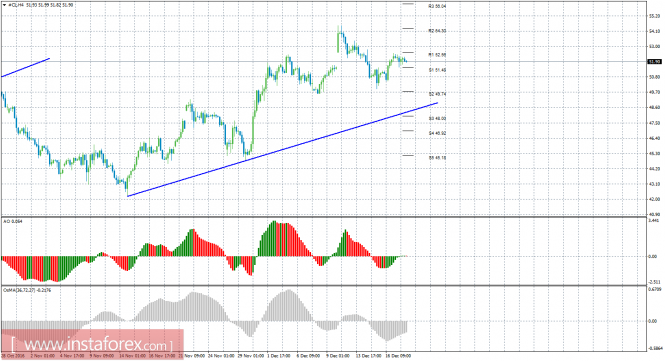
Task: Select the S3 support level label
Action: click(x=437, y=118)
